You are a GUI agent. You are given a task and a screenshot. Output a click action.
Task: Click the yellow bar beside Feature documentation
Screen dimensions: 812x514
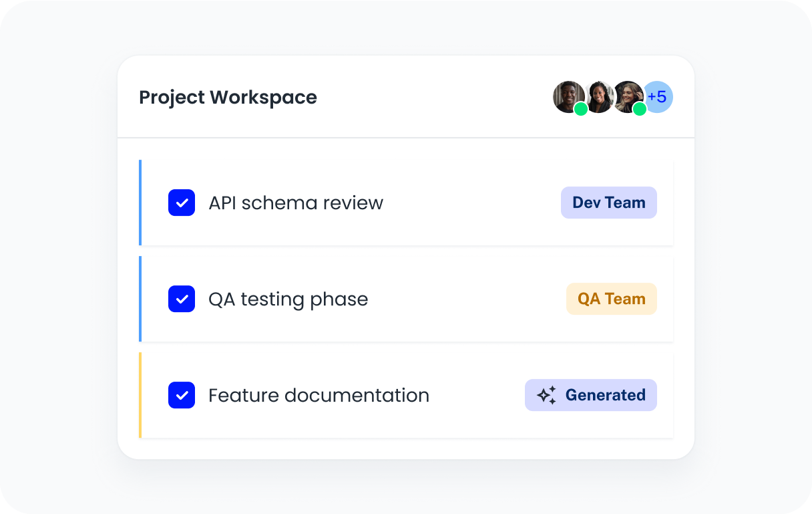point(140,395)
